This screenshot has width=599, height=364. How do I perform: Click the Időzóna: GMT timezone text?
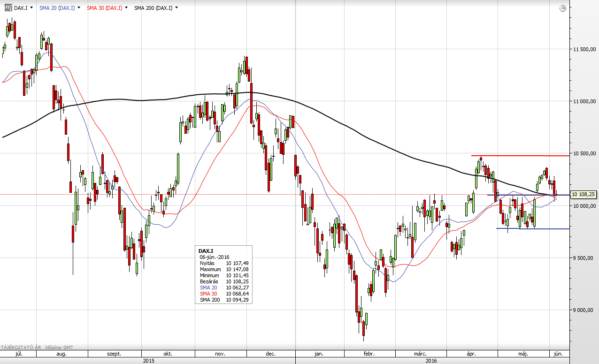[59, 347]
